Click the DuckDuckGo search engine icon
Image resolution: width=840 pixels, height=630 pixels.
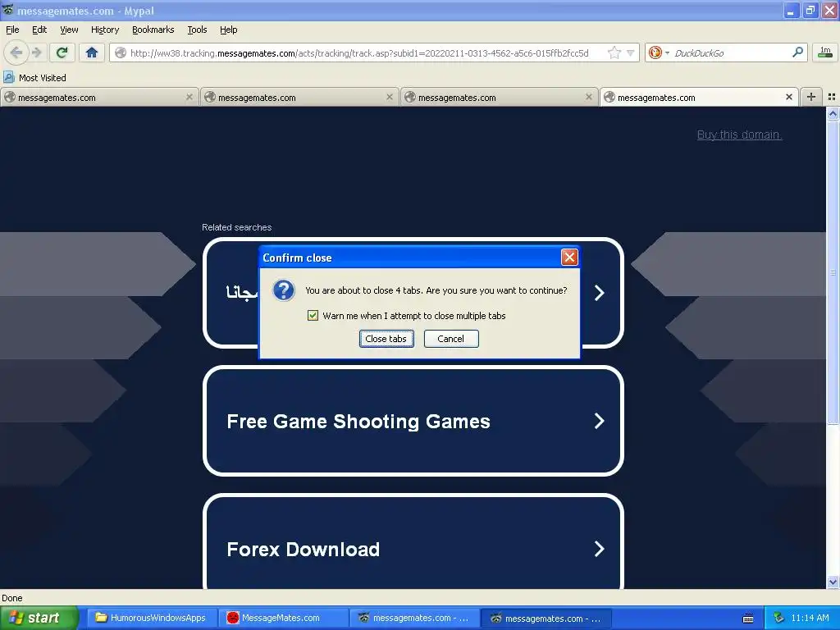655,52
